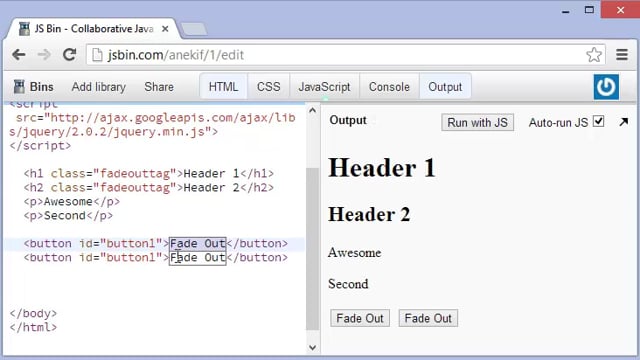Open a new browser tab
The width and height of the screenshot is (640, 360).
click(x=194, y=29)
